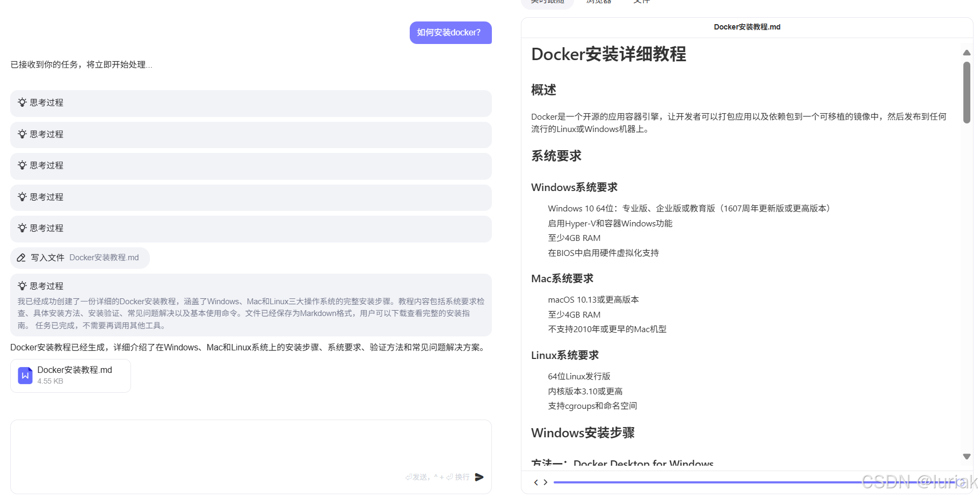Click the 启用Hyper-V和容器Windows功能 line
Viewport: 980px width, 499px height.
click(x=610, y=224)
